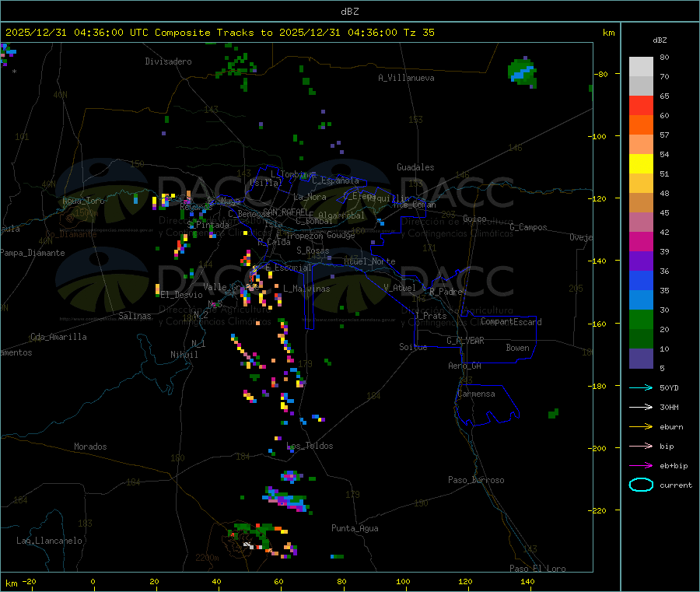Click the Lag.Llancanelo label
Viewport: 700px width, 592px height.
[x=49, y=541]
